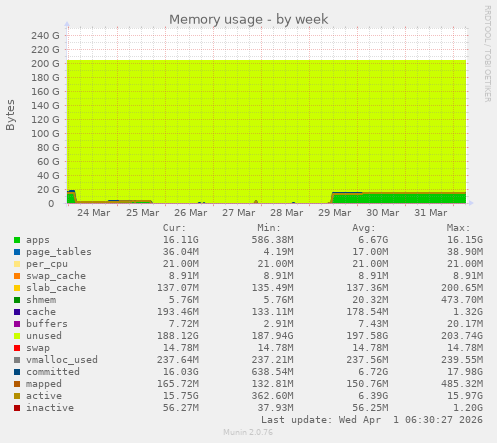Click the '100 G' axis value
497x443 pixels.
tap(45, 133)
